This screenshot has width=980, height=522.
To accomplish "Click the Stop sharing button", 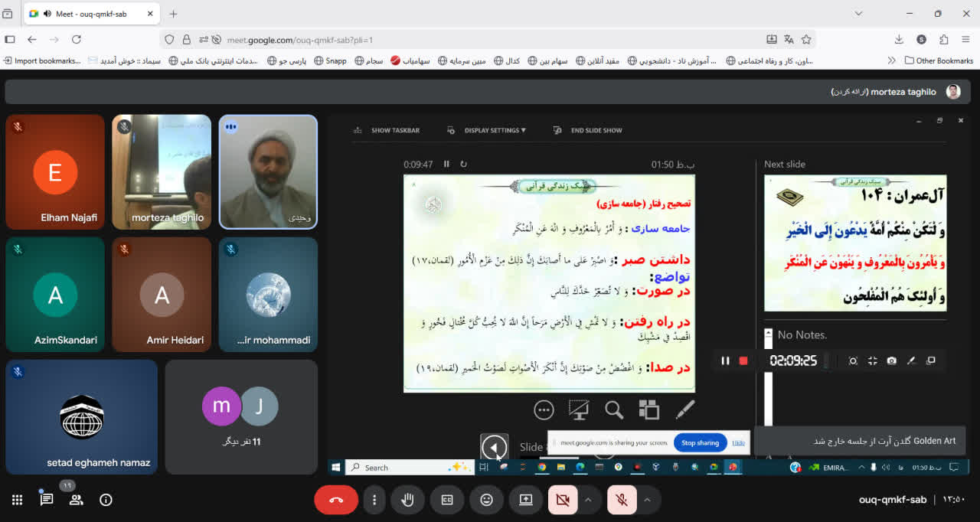I will point(700,442).
